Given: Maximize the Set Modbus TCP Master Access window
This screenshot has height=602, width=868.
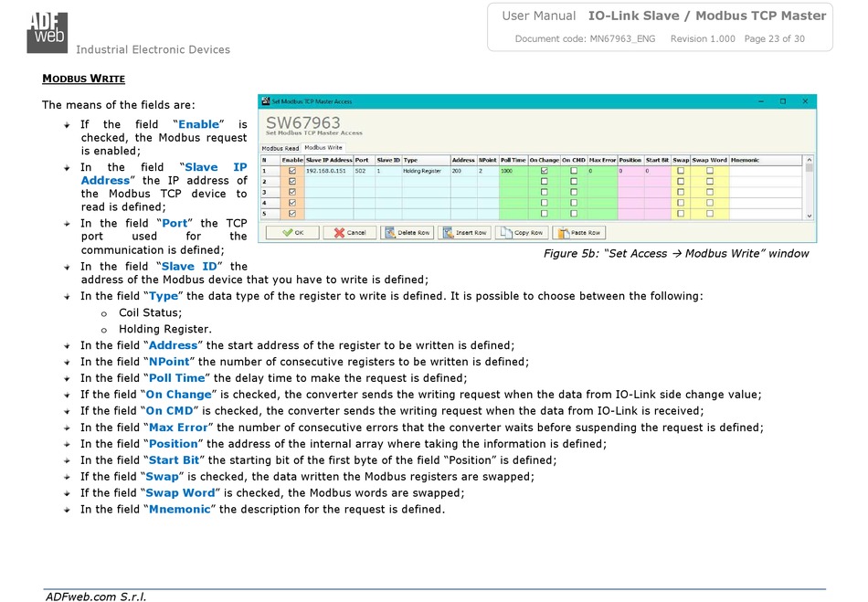Looking at the screenshot, I should tap(782, 101).
